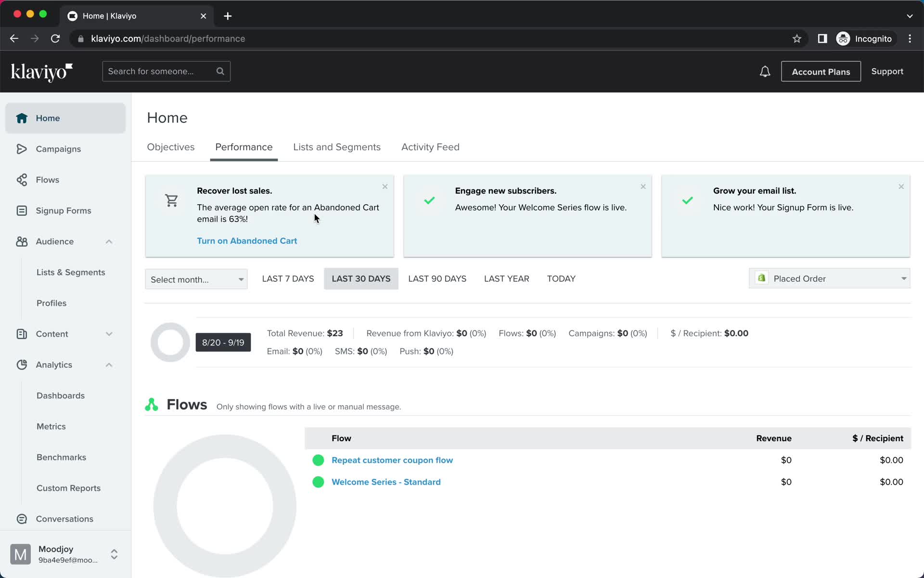Click the browser reload button
Screen dimensions: 924x578
tap(55, 39)
